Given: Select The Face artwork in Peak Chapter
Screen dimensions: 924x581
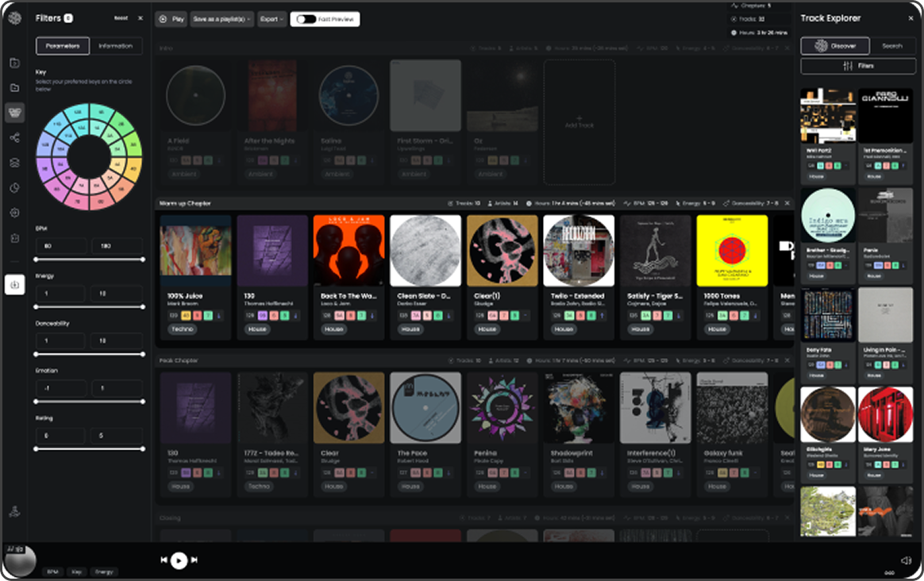Looking at the screenshot, I should click(425, 408).
